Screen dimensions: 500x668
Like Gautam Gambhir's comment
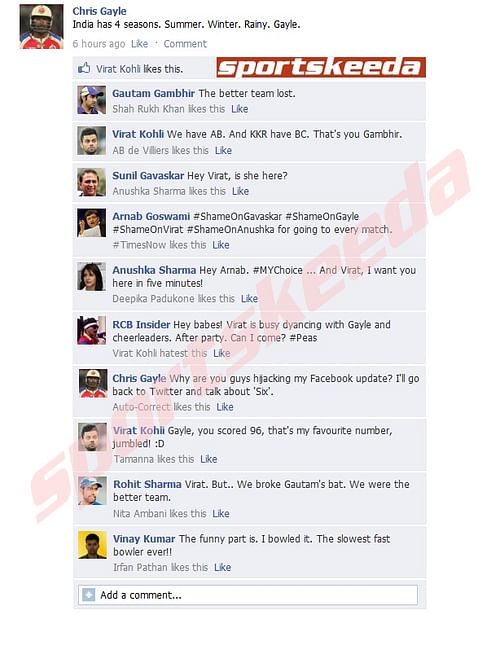point(239,109)
